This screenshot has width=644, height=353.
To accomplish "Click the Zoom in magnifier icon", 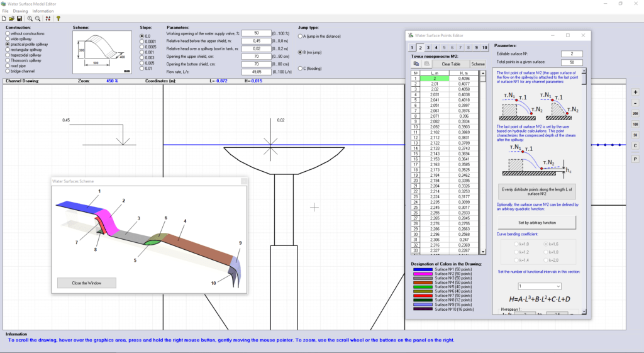I will (x=30, y=19).
